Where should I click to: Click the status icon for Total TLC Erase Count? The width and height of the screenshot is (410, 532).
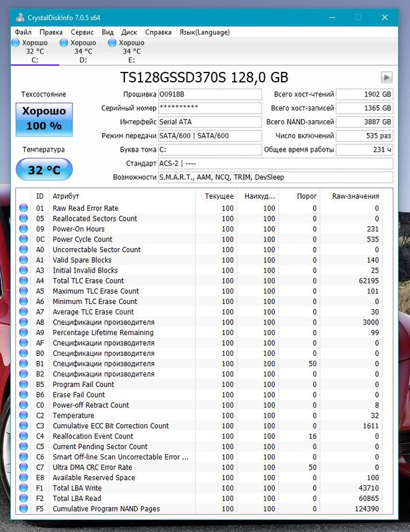click(x=23, y=281)
